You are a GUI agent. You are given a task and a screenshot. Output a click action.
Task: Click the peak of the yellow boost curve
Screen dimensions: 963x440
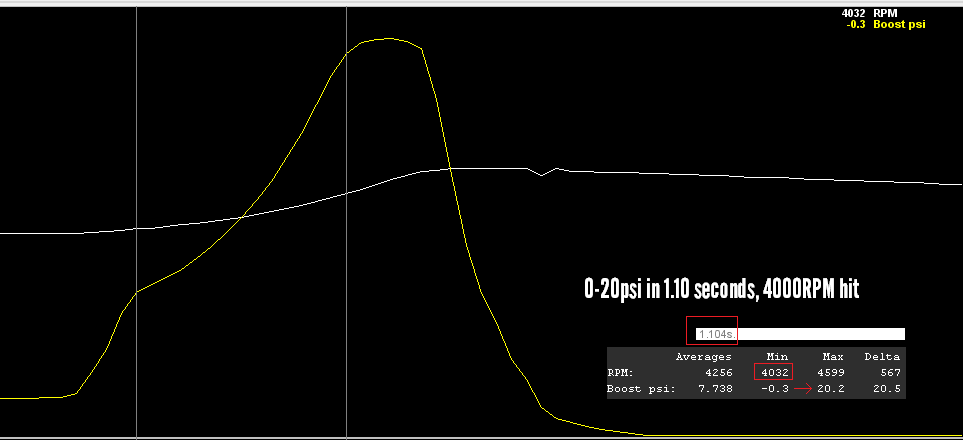coord(388,39)
